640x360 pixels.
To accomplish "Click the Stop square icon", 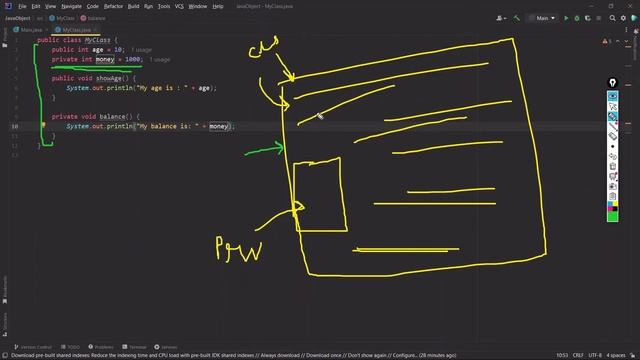I will pyautogui.click(x=599, y=18).
